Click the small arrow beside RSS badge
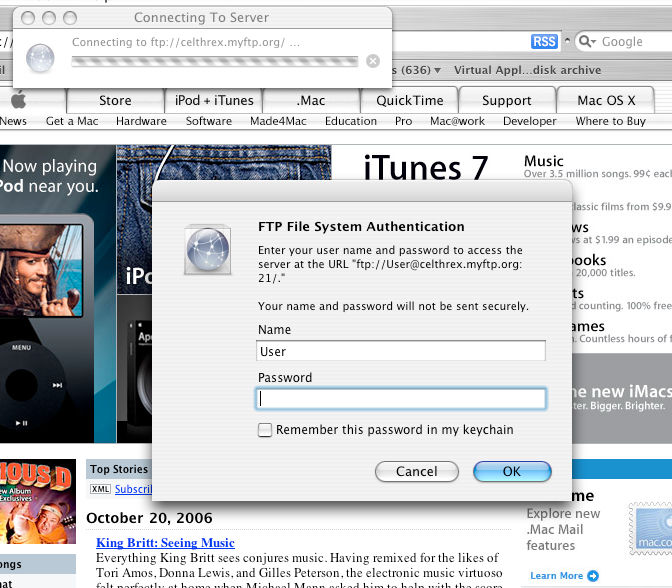 pos(567,41)
